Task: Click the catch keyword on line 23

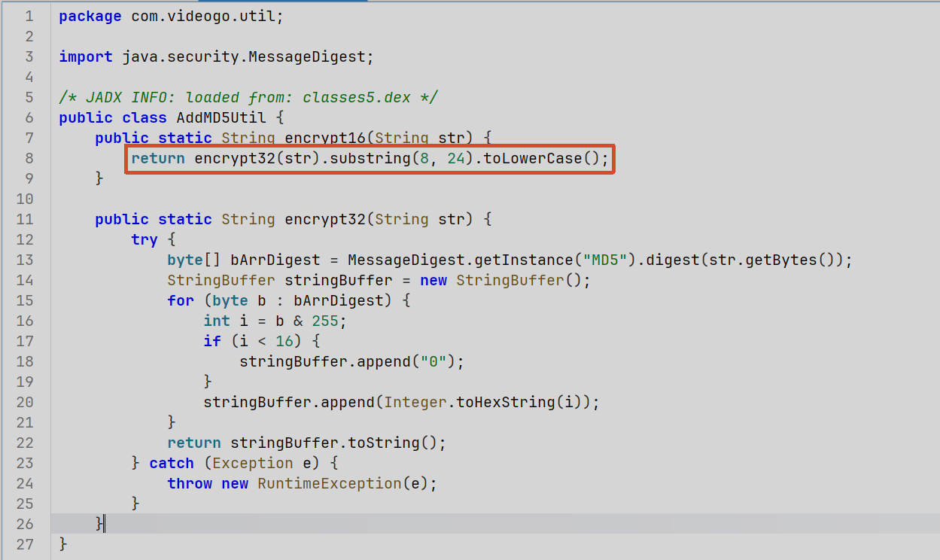Action: coord(172,463)
